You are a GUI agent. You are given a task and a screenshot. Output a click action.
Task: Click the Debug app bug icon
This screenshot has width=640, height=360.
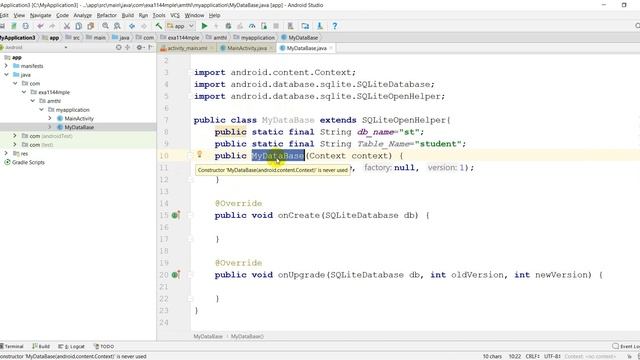(x=228, y=26)
